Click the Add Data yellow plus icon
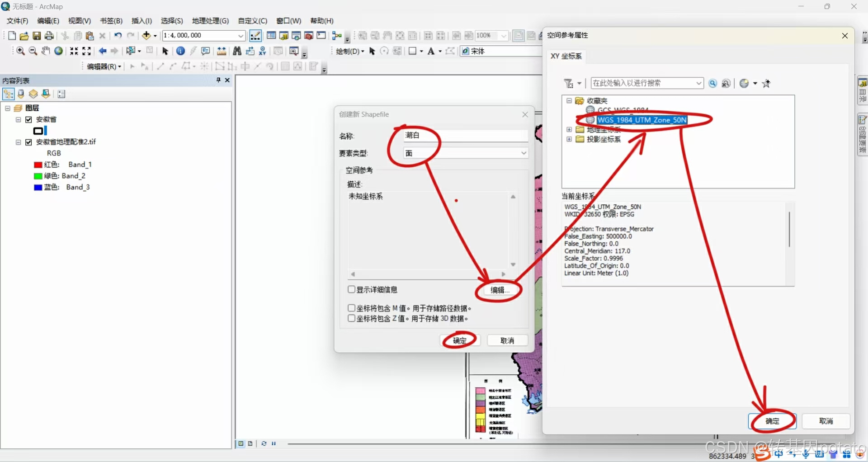The height and width of the screenshot is (462, 868). click(x=146, y=35)
